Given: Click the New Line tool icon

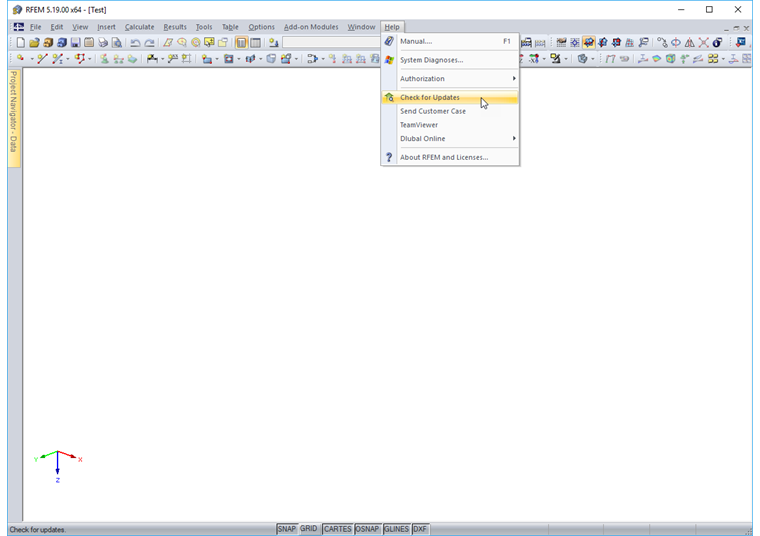Looking at the screenshot, I should (x=42, y=59).
